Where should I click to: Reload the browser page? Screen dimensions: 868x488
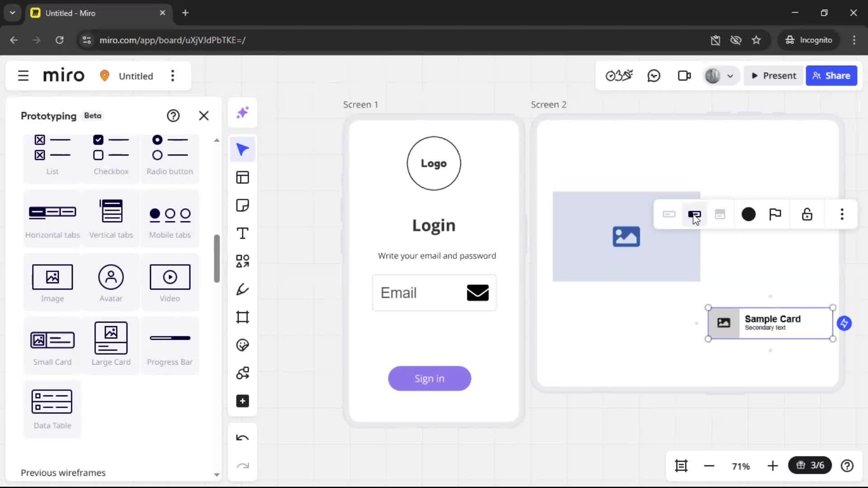click(59, 40)
